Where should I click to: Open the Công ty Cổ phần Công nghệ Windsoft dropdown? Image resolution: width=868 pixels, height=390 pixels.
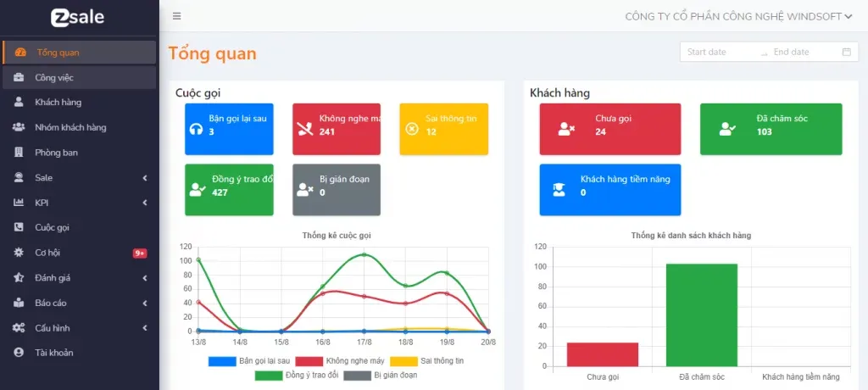(738, 16)
